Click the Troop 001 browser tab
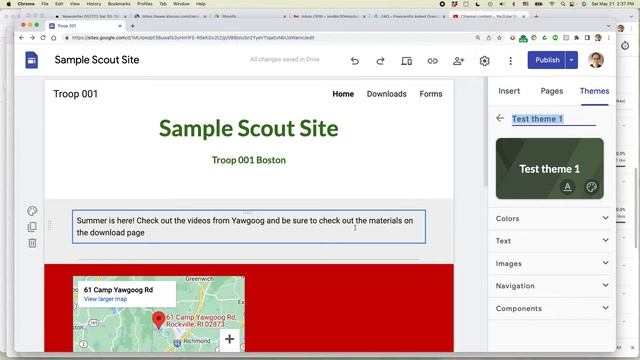 tap(85, 26)
